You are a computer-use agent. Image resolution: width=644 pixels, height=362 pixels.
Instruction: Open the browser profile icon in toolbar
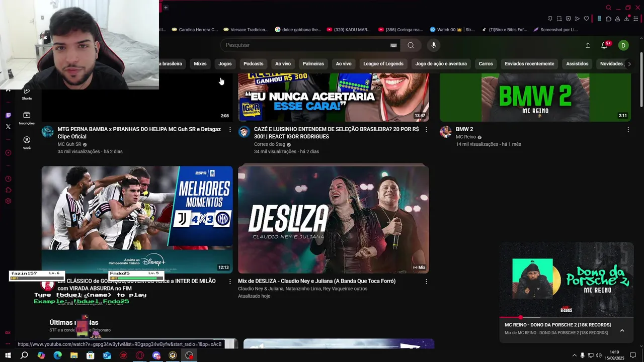tap(618, 19)
